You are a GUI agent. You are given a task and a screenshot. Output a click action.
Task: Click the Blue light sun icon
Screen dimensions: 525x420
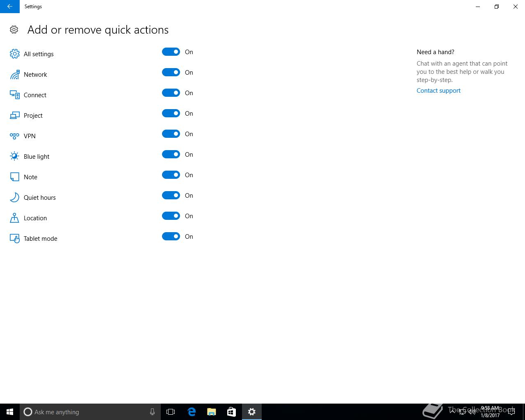pos(15,156)
